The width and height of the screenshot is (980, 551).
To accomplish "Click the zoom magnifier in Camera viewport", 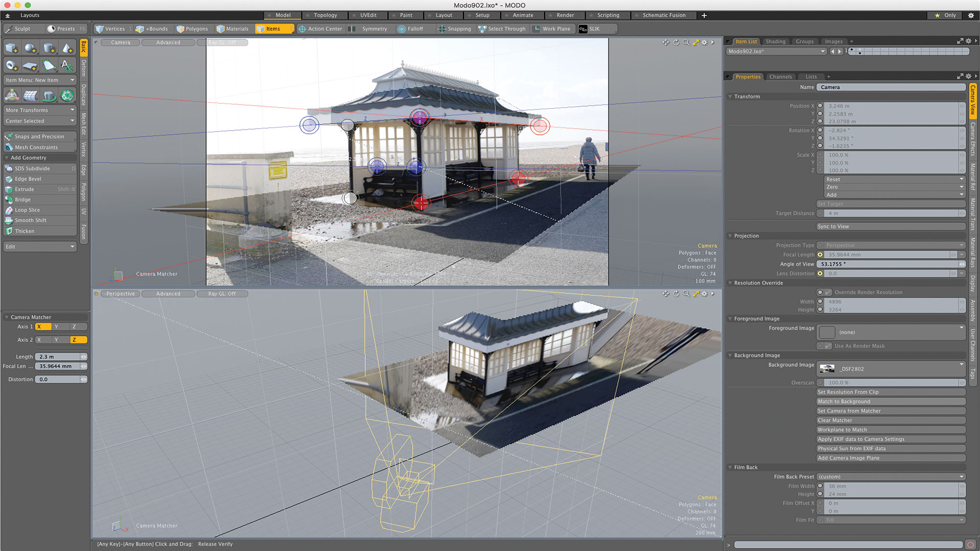I will pos(686,42).
